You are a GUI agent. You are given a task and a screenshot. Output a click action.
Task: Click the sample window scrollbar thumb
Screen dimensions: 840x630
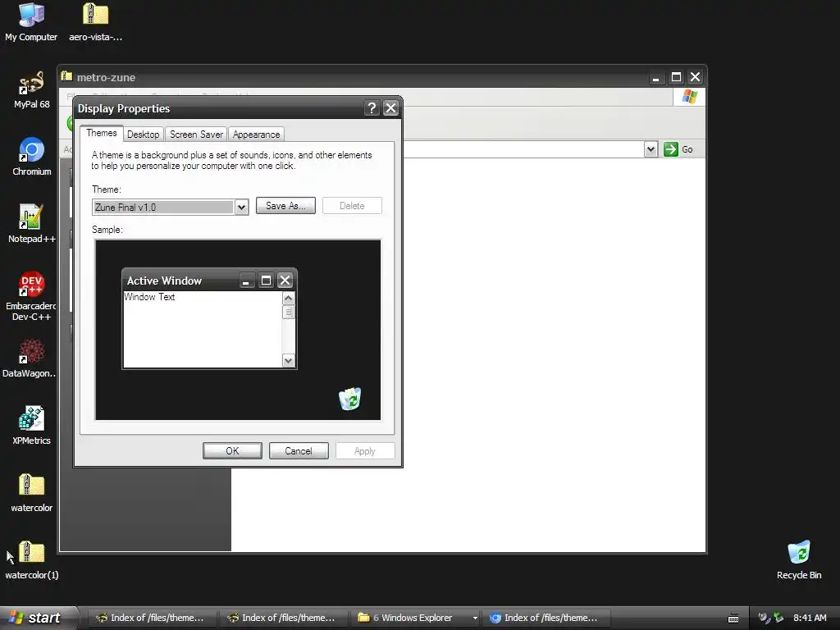tap(288, 312)
